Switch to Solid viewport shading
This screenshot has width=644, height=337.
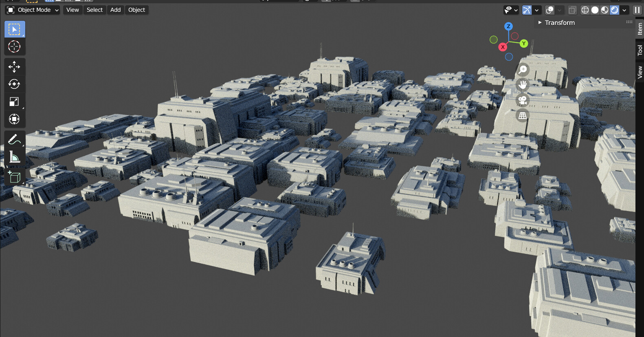pos(595,10)
